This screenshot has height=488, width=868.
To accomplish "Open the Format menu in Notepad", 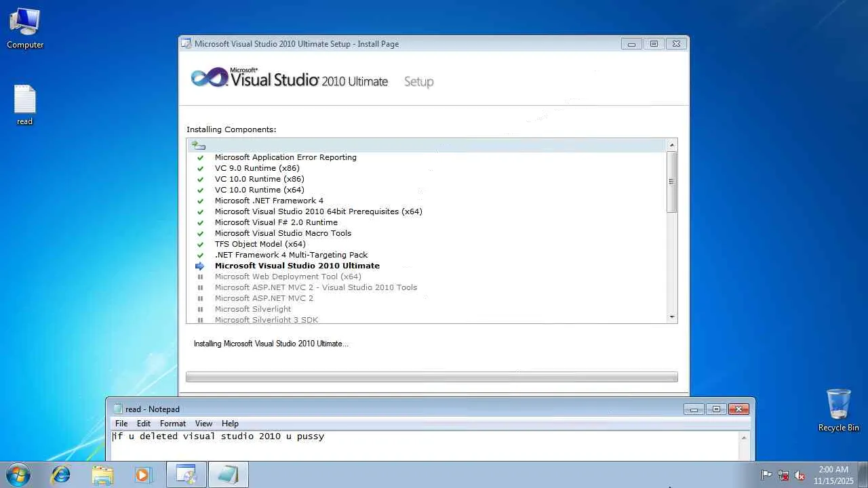I will (173, 424).
